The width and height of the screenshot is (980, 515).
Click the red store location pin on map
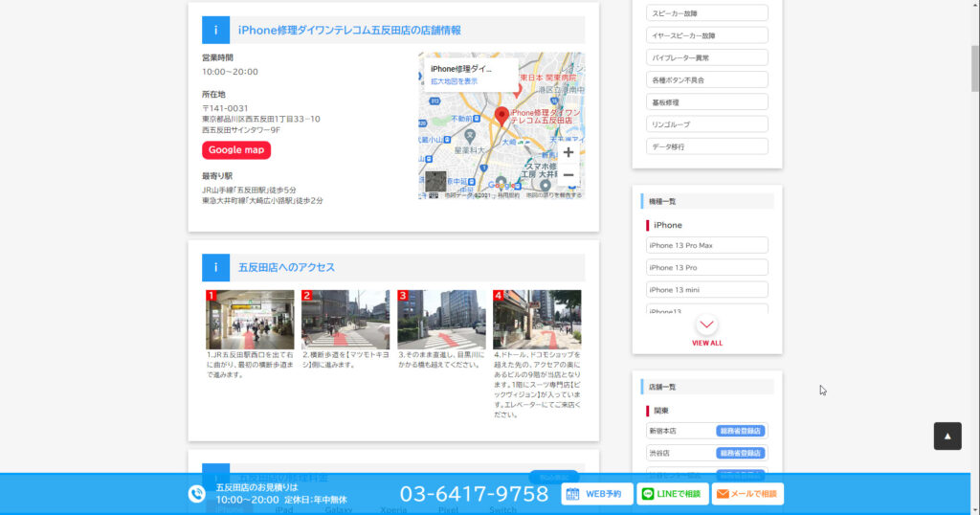coord(501,116)
